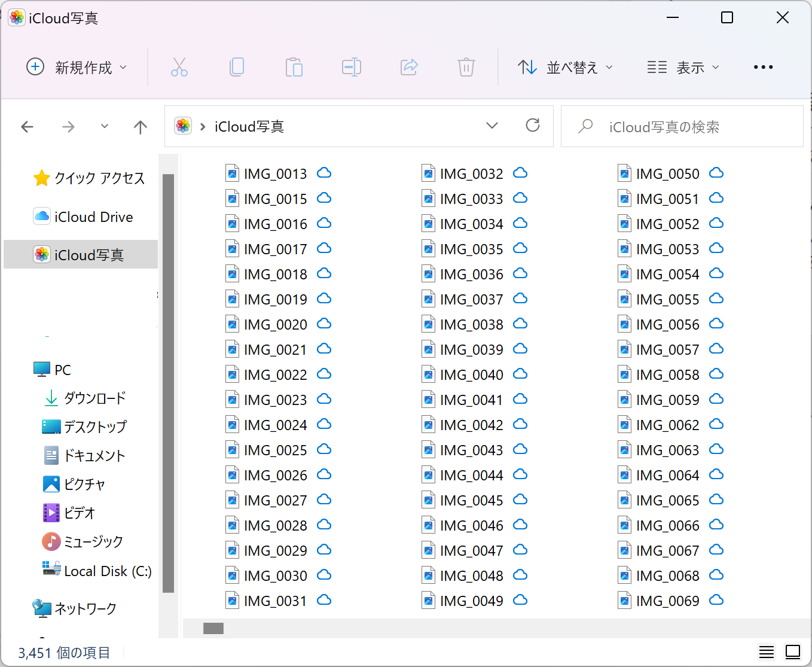Screen dimensions: 812x667
Task: Click the Copy icon in toolbar
Action: click(237, 67)
